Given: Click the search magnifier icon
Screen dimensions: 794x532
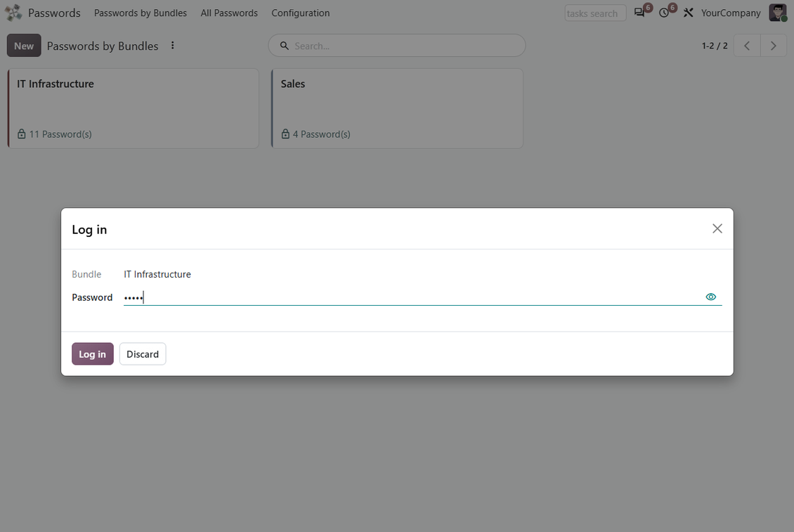Looking at the screenshot, I should (285, 46).
